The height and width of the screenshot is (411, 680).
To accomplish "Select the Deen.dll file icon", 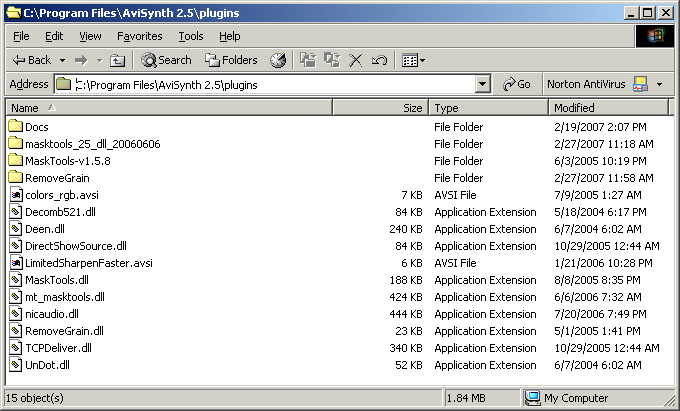I will tap(16, 228).
